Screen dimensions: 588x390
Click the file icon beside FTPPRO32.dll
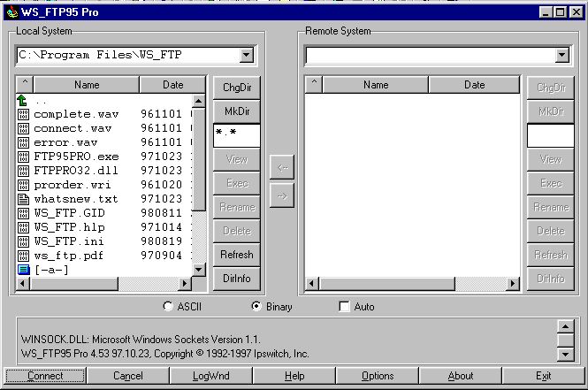point(23,171)
